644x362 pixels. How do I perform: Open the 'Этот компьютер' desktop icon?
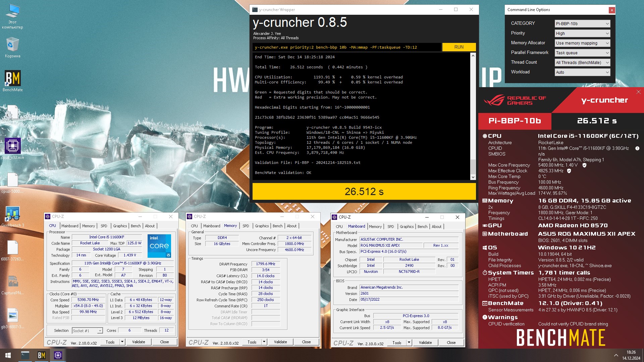click(x=12, y=16)
